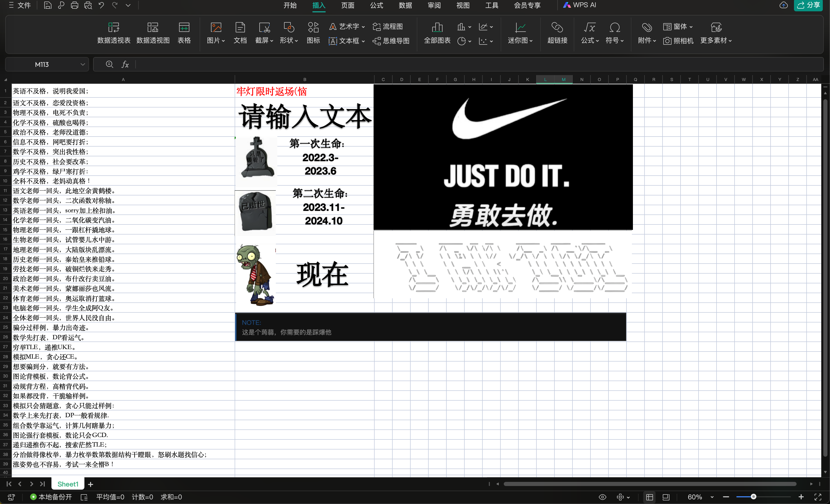Open the Sparklines (迷你图) dropdown

click(x=520, y=33)
